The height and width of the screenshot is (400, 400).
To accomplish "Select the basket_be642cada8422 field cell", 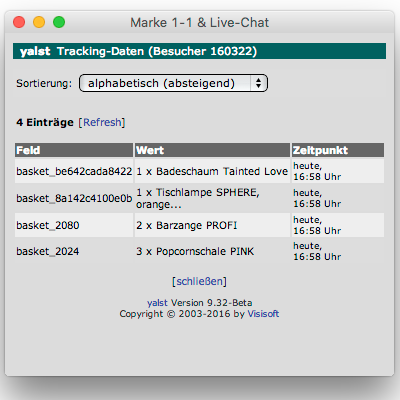I will (74, 171).
